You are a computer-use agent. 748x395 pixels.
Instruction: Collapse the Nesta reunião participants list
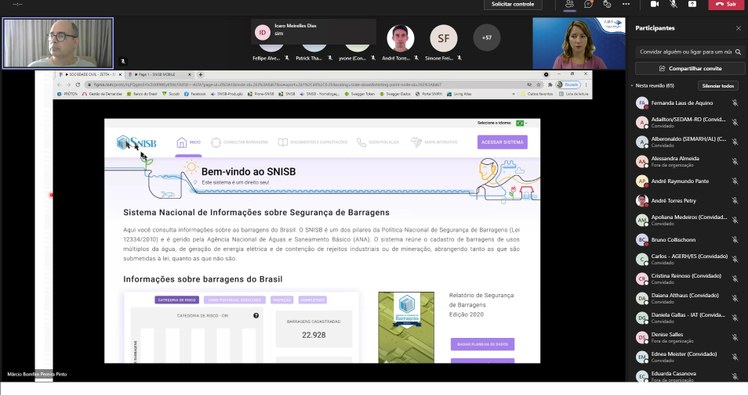[632, 86]
